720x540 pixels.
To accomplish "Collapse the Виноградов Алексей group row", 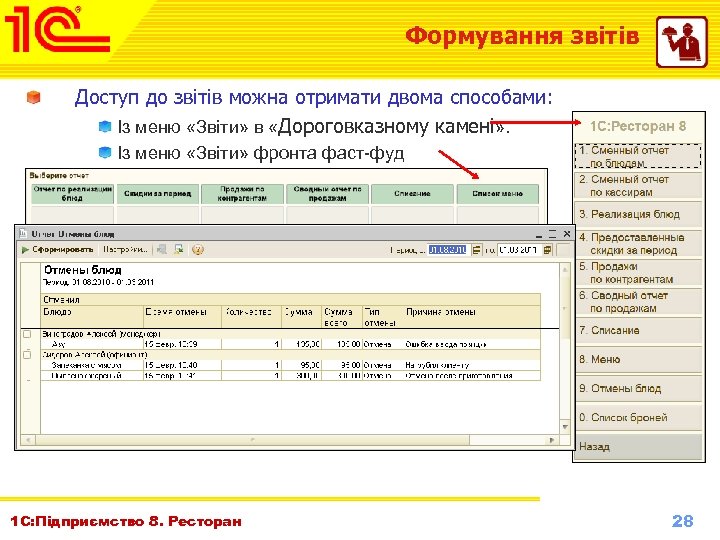I will click(27, 334).
